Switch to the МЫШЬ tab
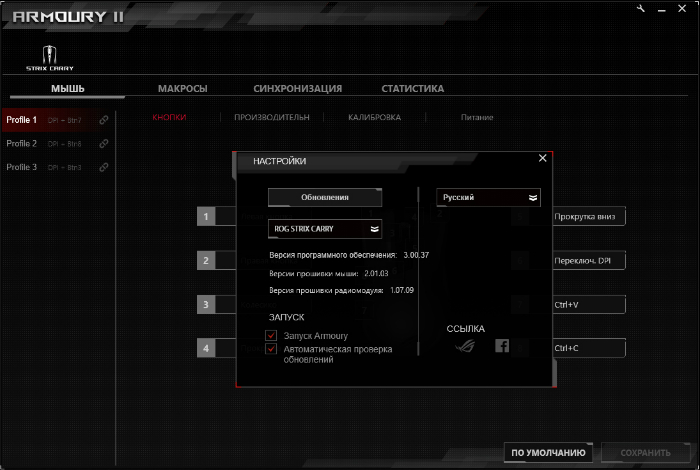Screen dimensions: 700x470 pos(67,88)
